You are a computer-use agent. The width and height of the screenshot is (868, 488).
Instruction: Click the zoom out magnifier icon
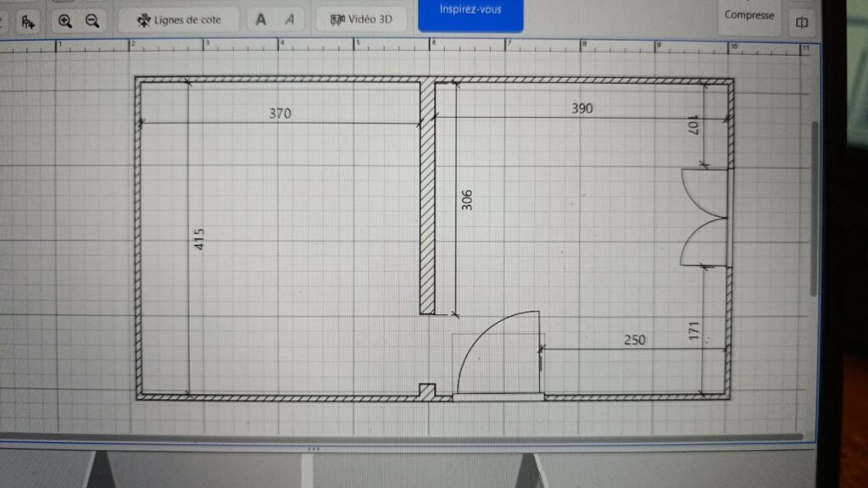pyautogui.click(x=92, y=20)
